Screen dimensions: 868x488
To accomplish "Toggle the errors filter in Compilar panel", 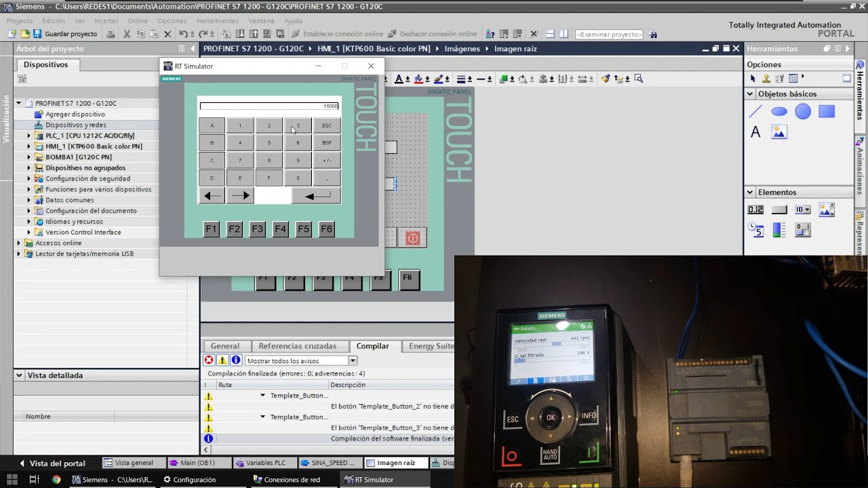I will (x=209, y=361).
